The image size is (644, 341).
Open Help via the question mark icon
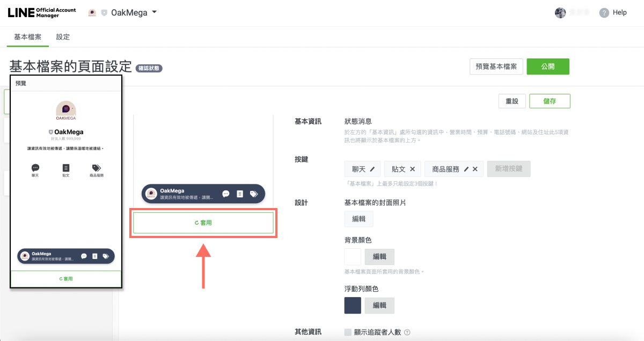click(x=604, y=13)
